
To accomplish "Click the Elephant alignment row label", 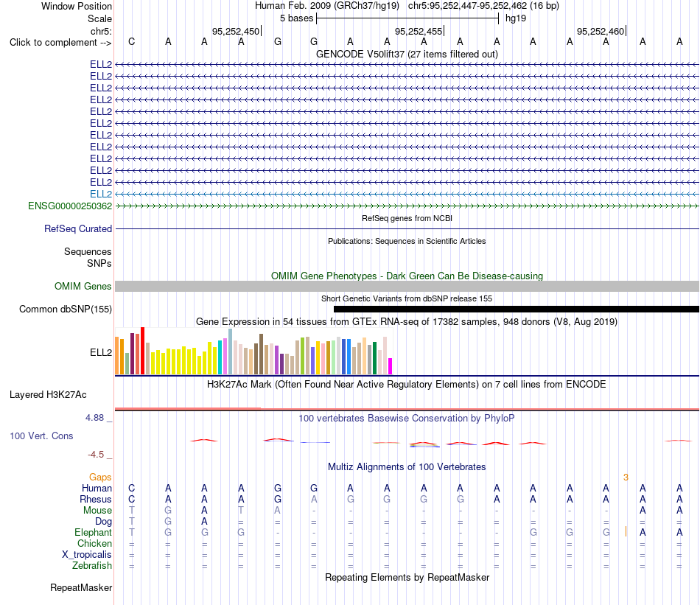I will click(x=94, y=533).
